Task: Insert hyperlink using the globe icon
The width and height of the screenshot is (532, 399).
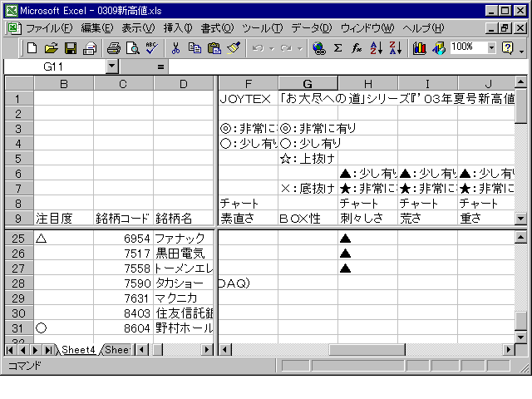Action: pyautogui.click(x=319, y=48)
